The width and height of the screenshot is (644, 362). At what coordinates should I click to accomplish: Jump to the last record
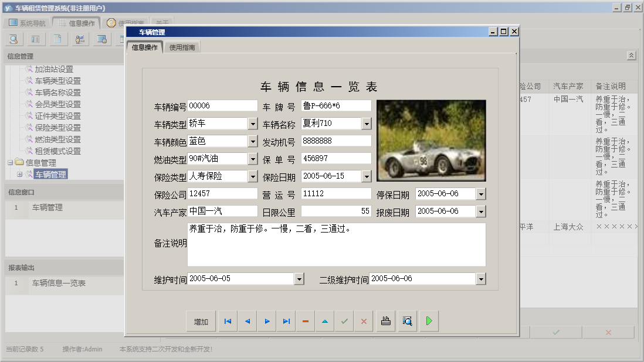(x=286, y=320)
